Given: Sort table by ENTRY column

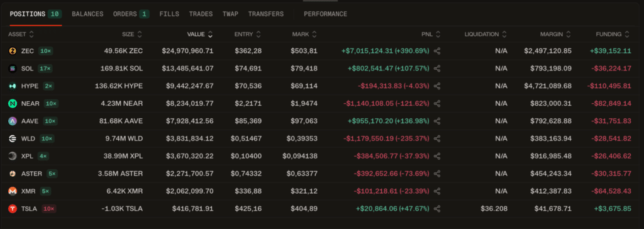Looking at the screenshot, I should pyautogui.click(x=248, y=35).
